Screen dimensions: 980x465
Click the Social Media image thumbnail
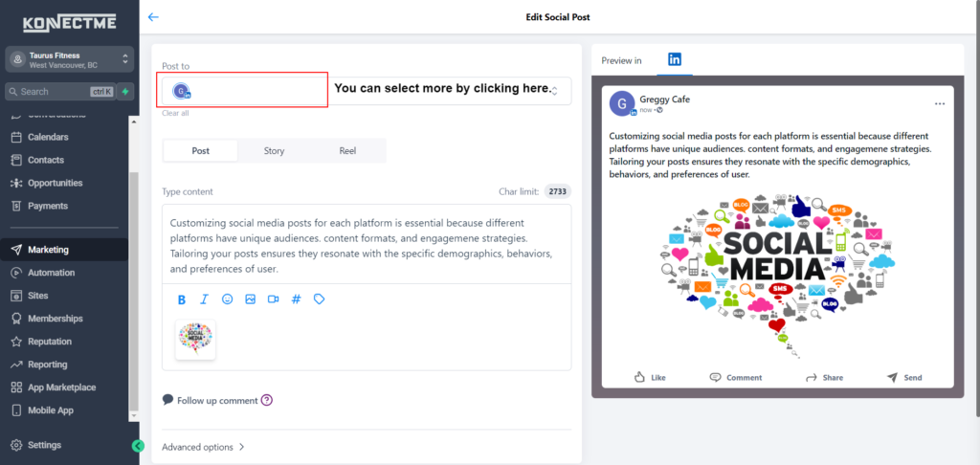tap(195, 340)
